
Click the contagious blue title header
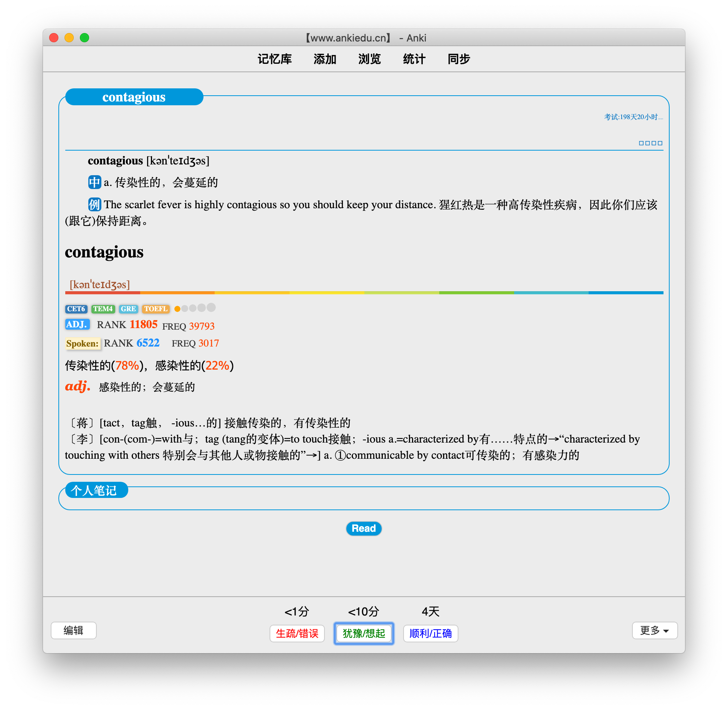[x=134, y=97]
